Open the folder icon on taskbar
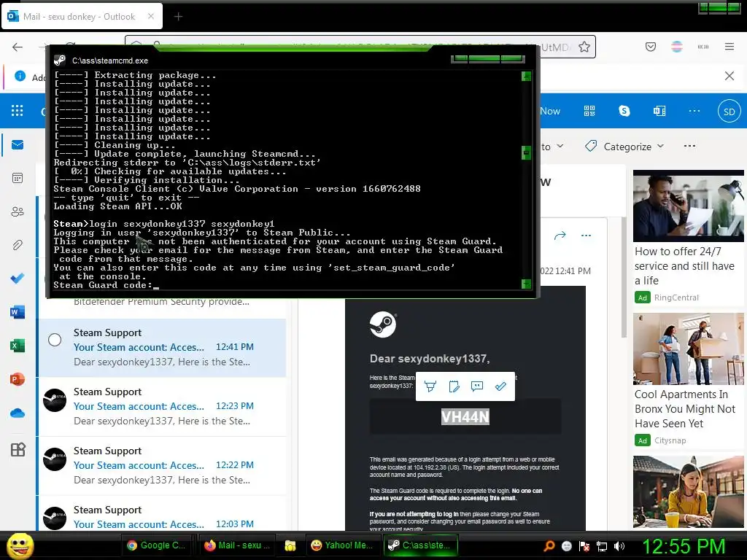The height and width of the screenshot is (560, 747). pyautogui.click(x=290, y=545)
